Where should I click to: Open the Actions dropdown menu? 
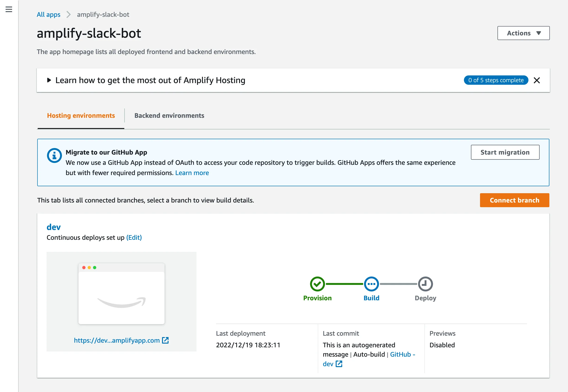tap(523, 33)
